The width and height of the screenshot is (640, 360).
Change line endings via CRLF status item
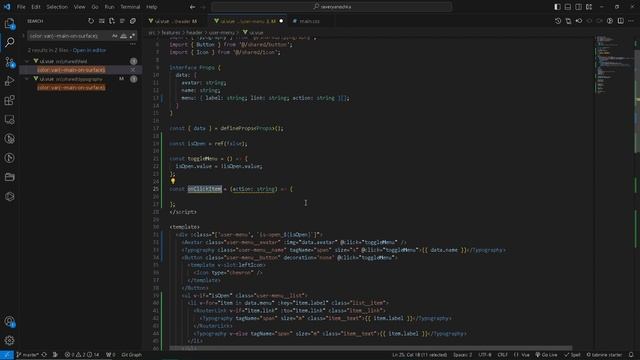point(502,355)
